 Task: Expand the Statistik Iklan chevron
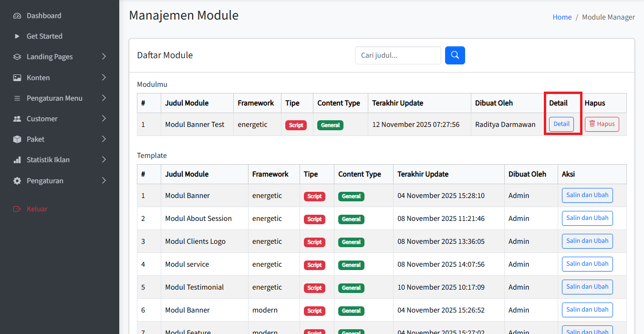[x=104, y=160]
